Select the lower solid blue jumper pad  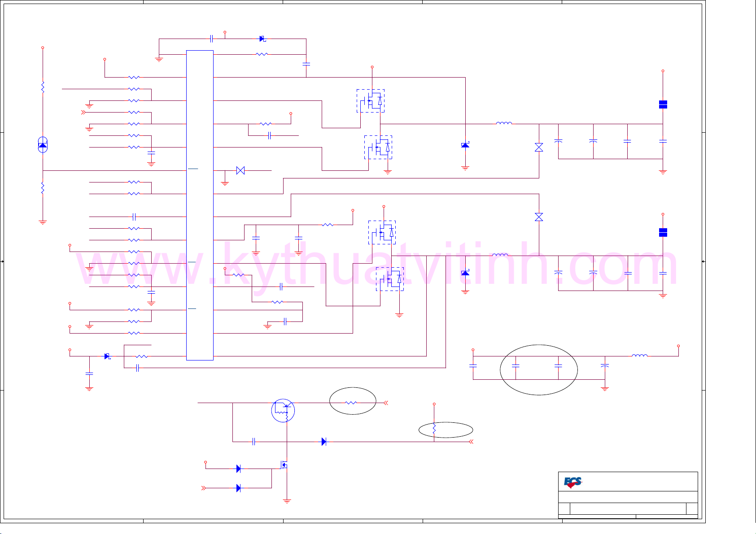663,232
